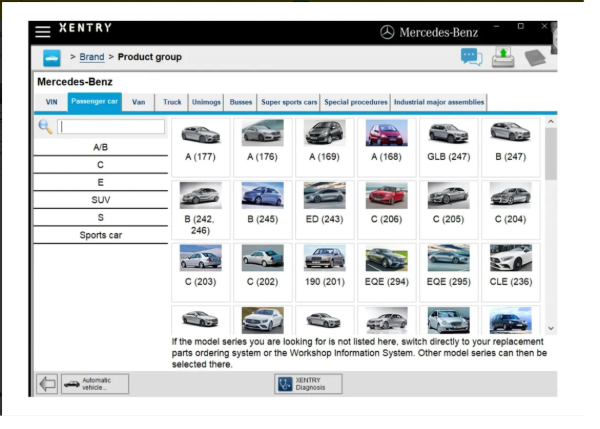Filter by SUV category
Image resolution: width=600 pixels, height=429 pixels.
pyautogui.click(x=100, y=200)
